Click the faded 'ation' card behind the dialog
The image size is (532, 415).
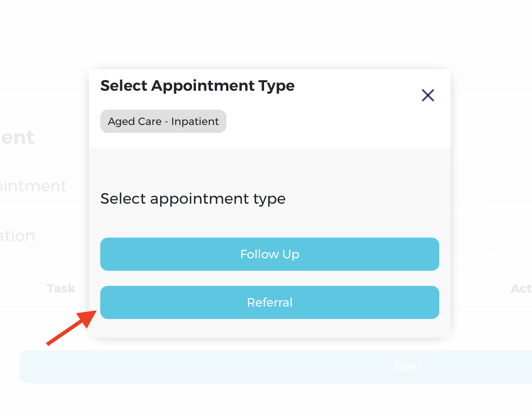(x=18, y=236)
